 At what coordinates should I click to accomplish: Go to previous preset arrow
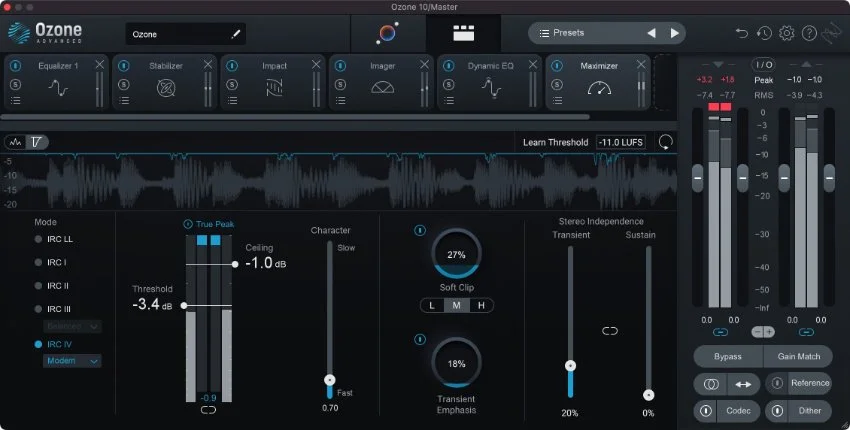651,33
